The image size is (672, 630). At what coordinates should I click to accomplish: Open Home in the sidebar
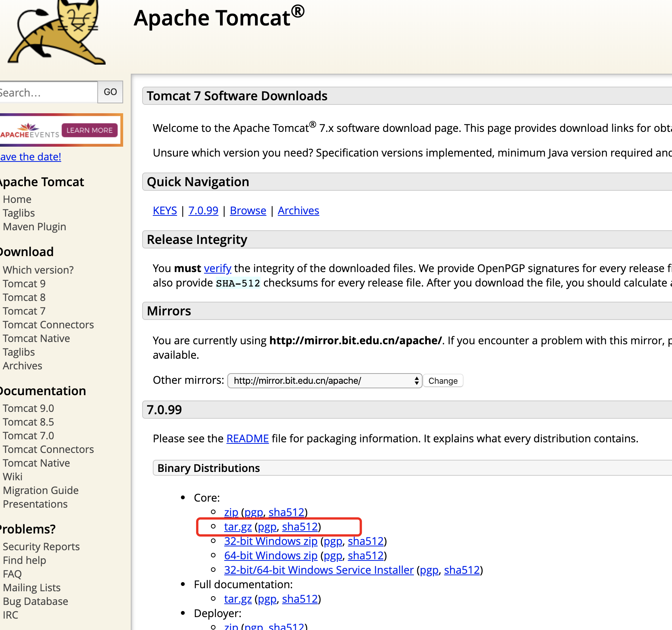point(17,199)
